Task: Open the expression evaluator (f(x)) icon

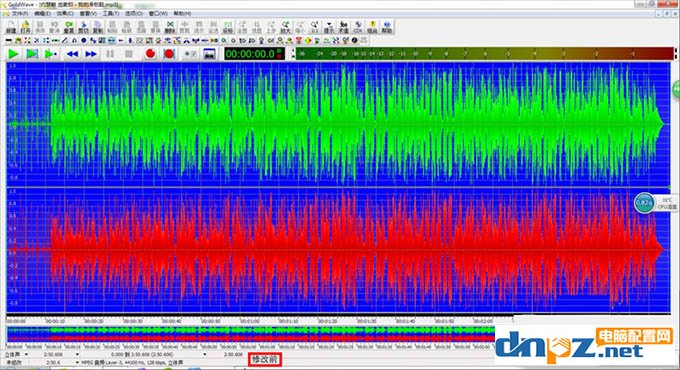Action: tap(343, 27)
